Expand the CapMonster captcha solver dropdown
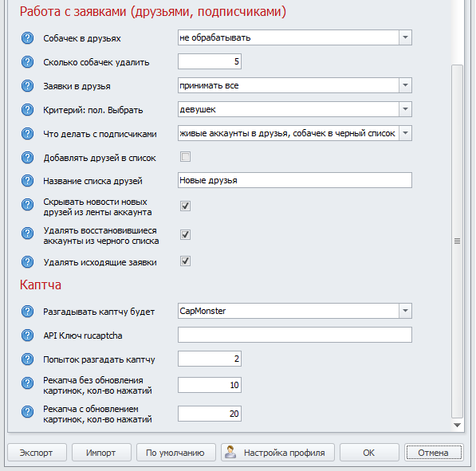476x471 pixels. 405,311
